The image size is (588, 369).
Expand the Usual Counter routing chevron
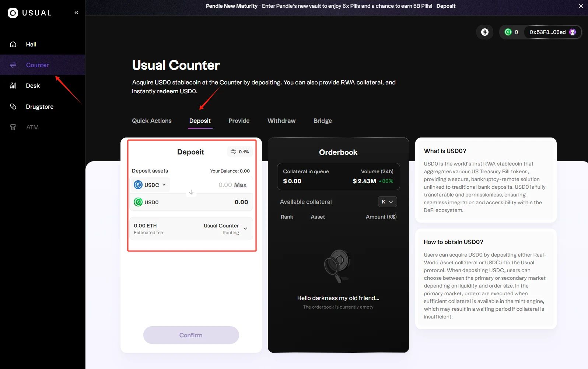pos(245,229)
